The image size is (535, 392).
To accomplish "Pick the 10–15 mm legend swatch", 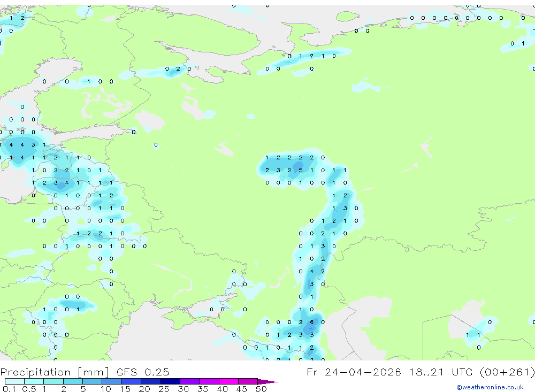I will [x=112, y=381].
